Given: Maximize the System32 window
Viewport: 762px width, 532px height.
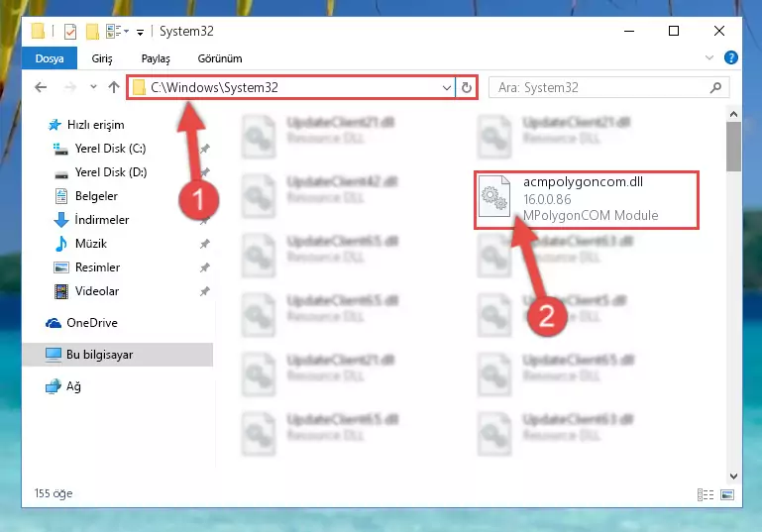Looking at the screenshot, I should (674, 31).
